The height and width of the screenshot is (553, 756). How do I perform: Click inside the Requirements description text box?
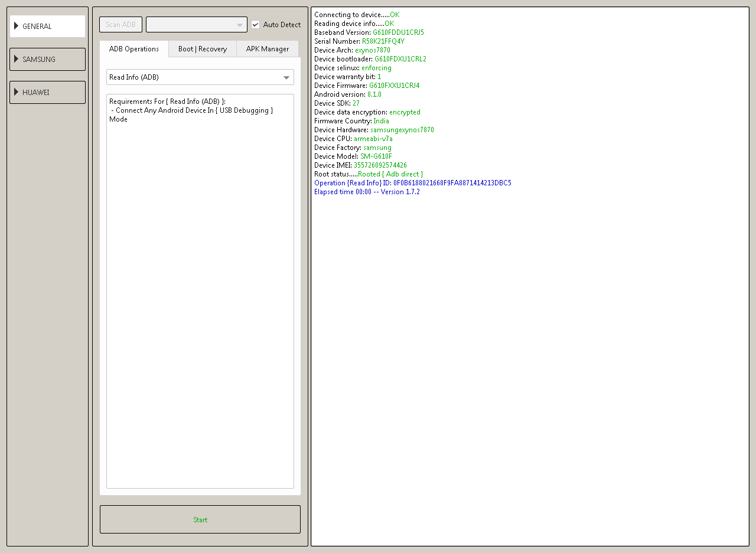(200, 295)
